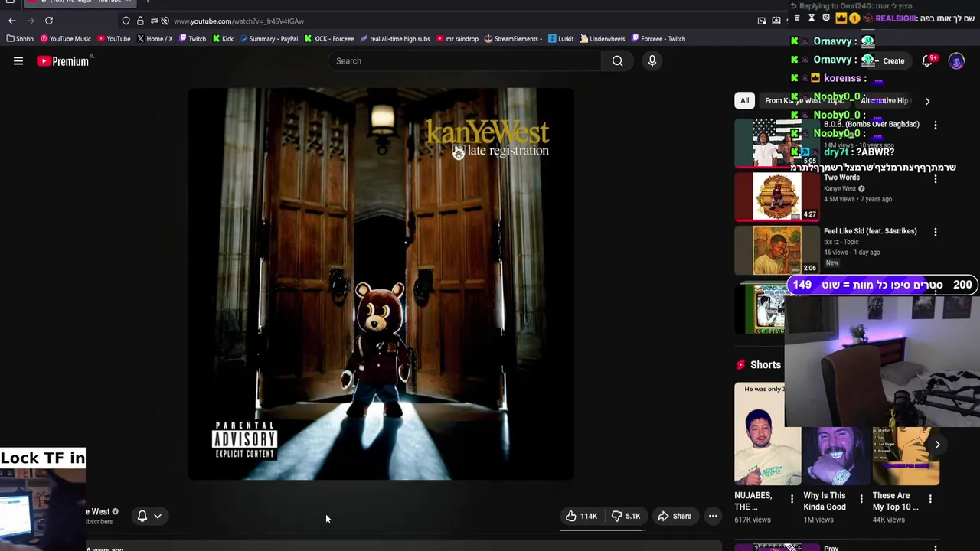Open Lurkit bookmark

coord(561,39)
